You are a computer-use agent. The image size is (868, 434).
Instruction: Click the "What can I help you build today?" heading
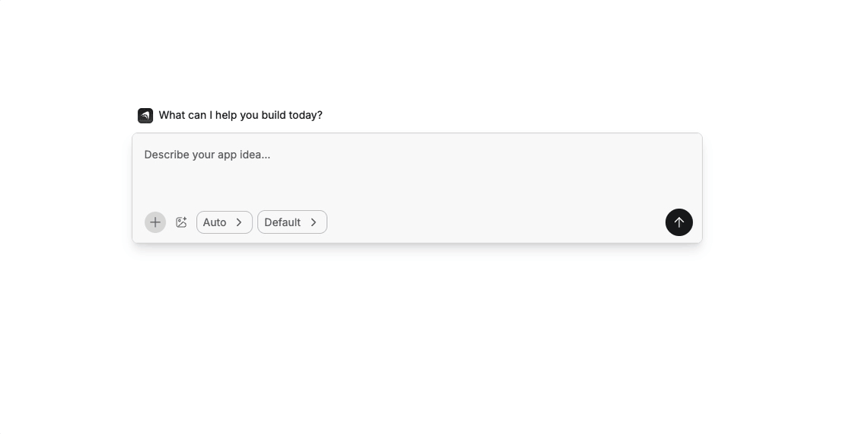(x=240, y=115)
